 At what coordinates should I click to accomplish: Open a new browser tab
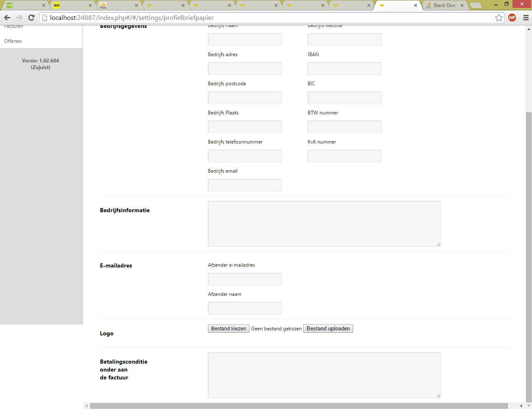pyautogui.click(x=476, y=5)
